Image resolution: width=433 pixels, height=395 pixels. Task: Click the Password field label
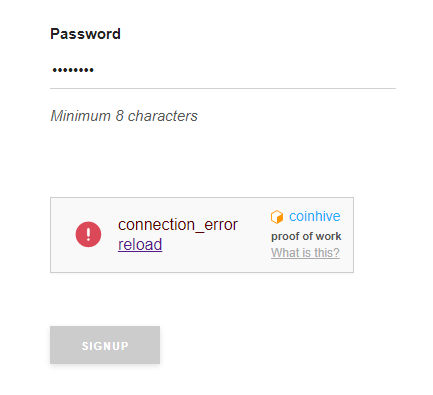coord(85,34)
